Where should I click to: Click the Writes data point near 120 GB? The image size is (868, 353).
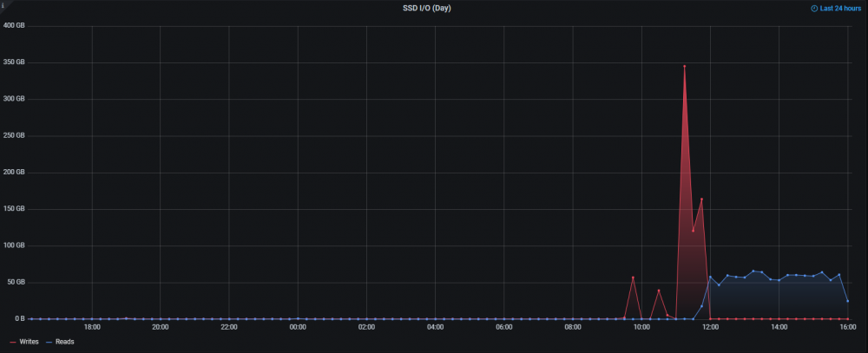click(x=693, y=231)
